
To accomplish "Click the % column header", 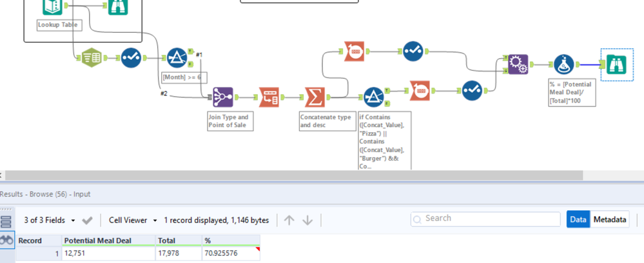I will point(231,241).
